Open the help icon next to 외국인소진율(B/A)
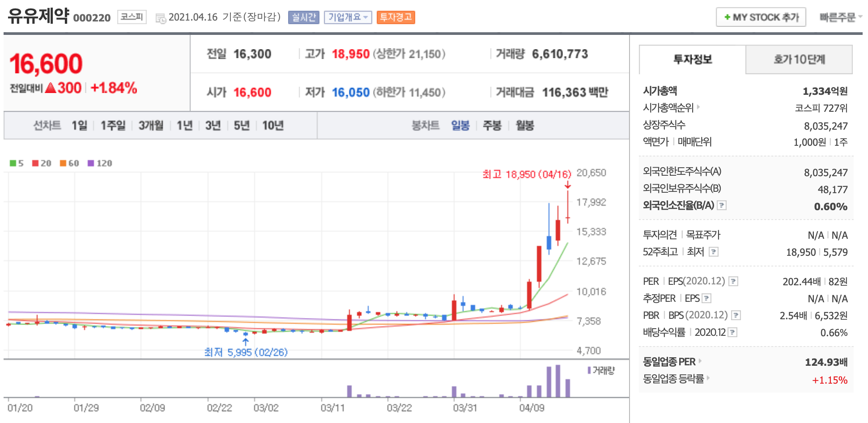The height and width of the screenshot is (423, 868). [722, 205]
